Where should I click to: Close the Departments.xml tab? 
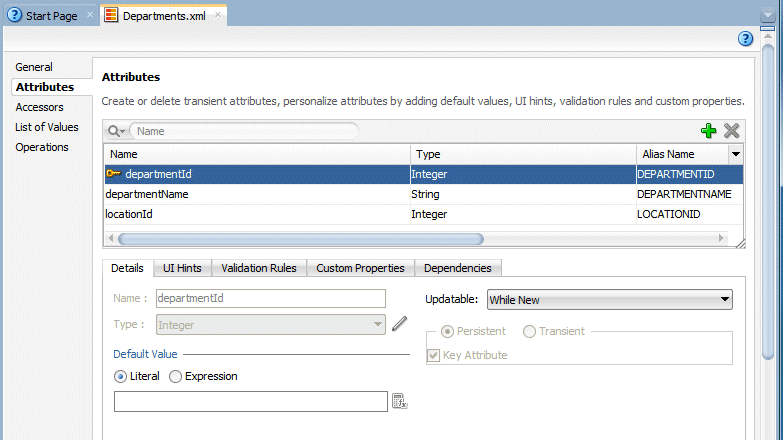[218, 15]
